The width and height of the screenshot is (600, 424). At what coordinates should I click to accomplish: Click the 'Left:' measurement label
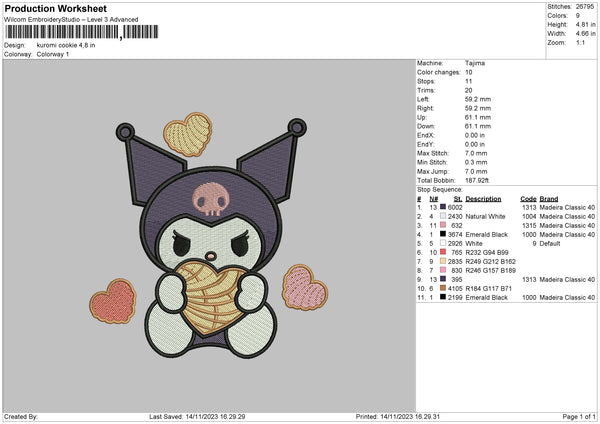tap(423, 99)
